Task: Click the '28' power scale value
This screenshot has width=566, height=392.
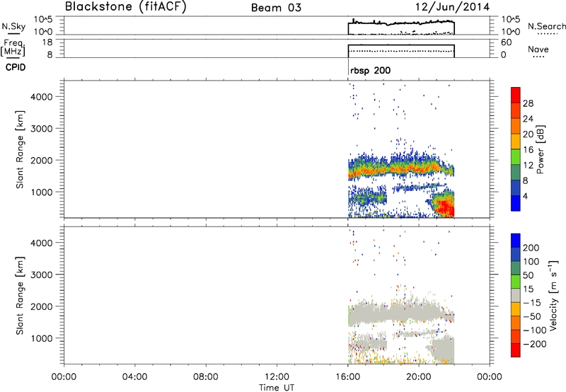Action: point(528,103)
